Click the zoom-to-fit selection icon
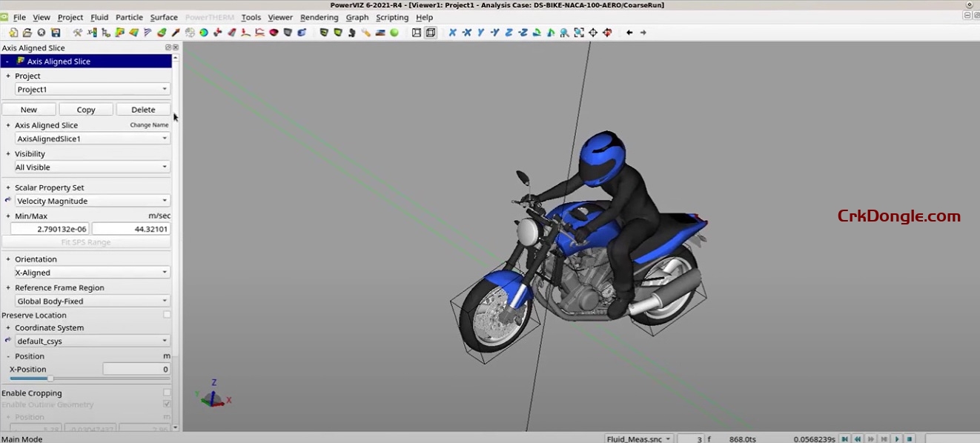This screenshot has height=443, width=980. click(x=579, y=33)
